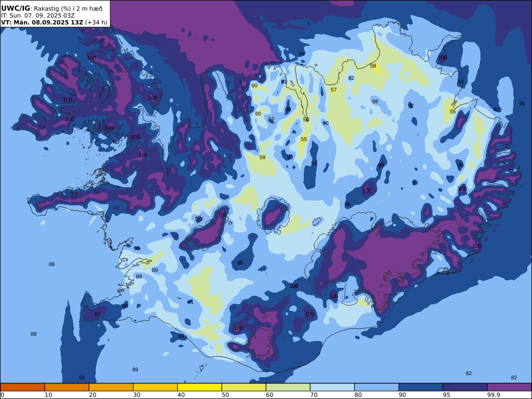Select the legend scale label '20'
Image resolution: width=532 pixels, height=399 pixels.
[x=93, y=395]
